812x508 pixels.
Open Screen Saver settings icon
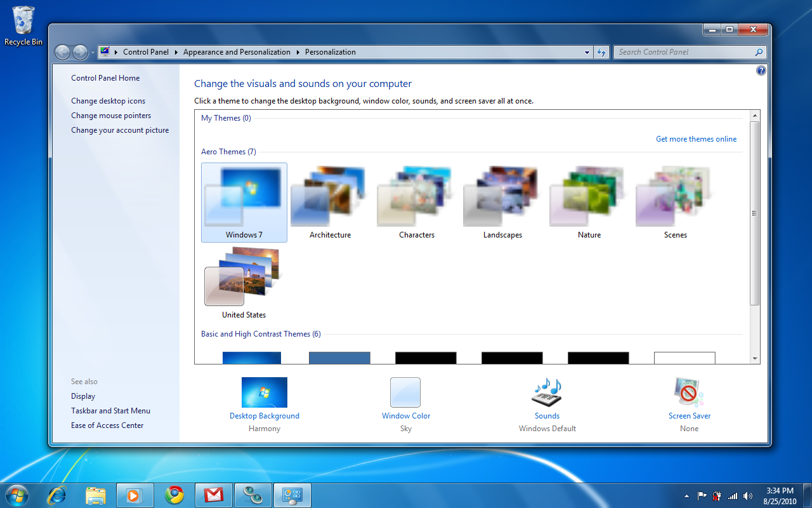690,392
